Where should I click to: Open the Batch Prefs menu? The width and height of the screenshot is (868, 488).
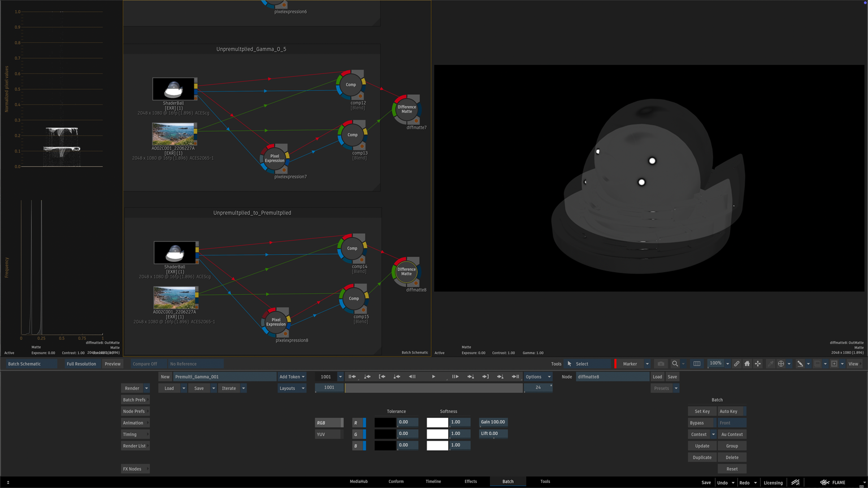[x=134, y=400]
